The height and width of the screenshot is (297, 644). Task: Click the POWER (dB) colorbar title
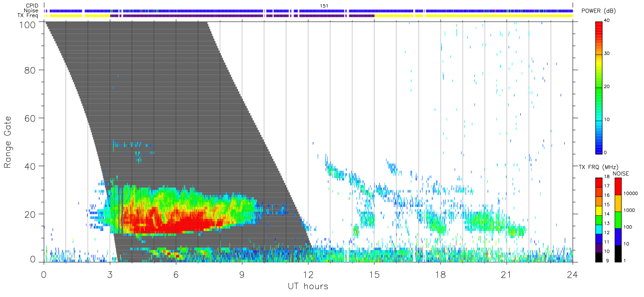599,12
